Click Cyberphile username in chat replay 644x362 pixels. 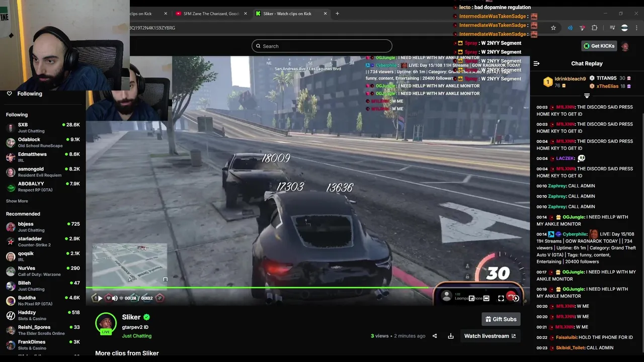[575, 234]
